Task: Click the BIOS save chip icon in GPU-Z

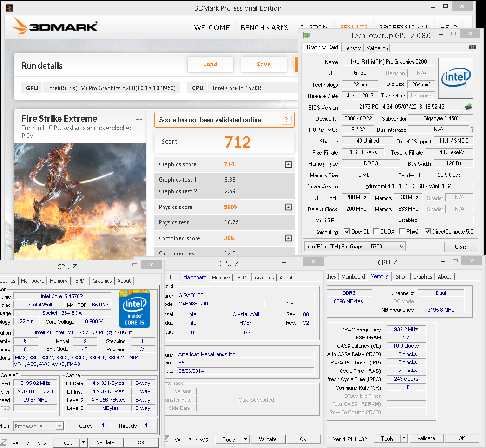Action: 468,107
